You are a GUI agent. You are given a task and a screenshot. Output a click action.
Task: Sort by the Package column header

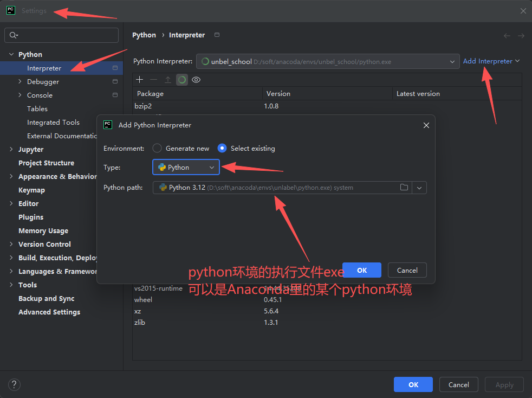pyautogui.click(x=197, y=94)
